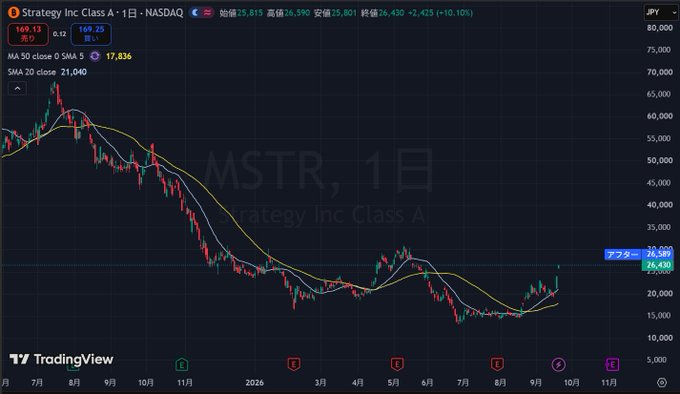Click the 169.25 買い buy button
Screen dimensions: 680x394
91,34
